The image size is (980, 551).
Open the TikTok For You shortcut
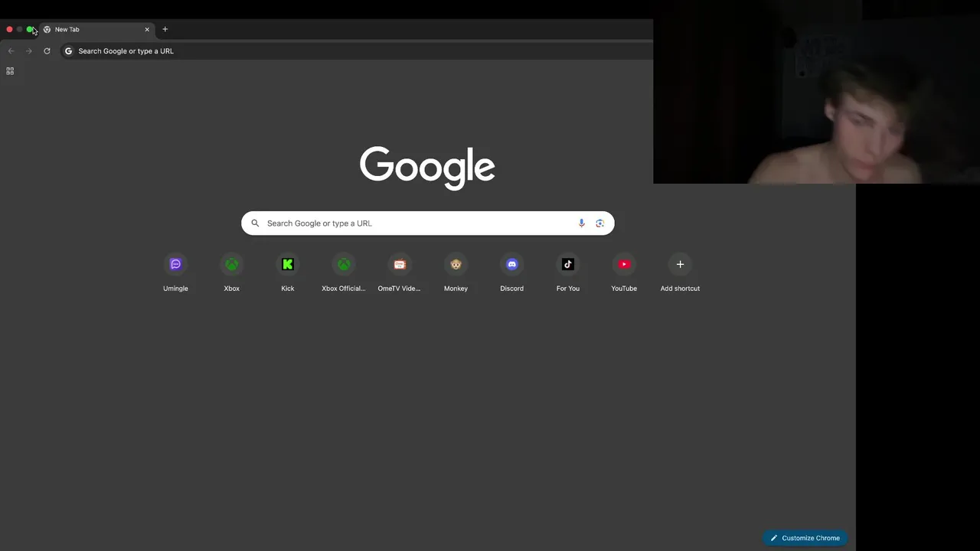pos(568,273)
